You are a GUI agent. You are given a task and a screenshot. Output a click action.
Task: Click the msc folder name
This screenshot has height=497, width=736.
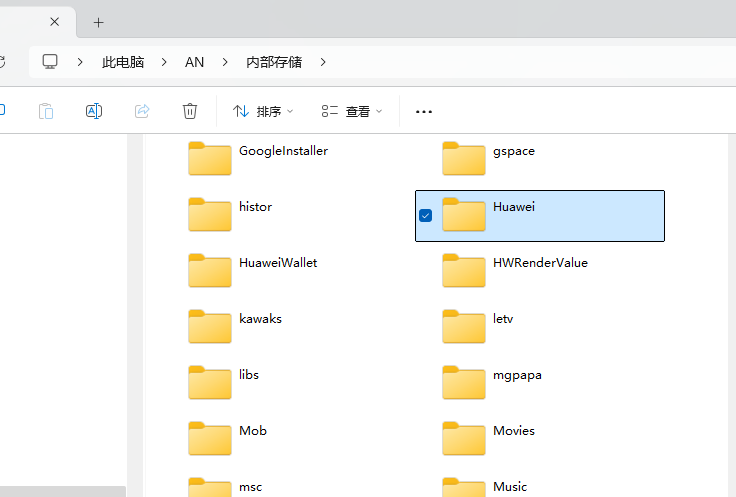click(251, 487)
